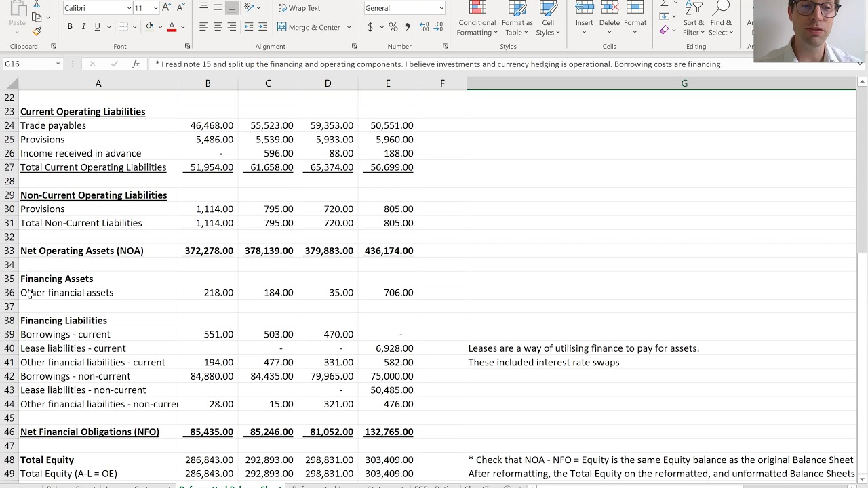Increase the cell indent

[263, 26]
